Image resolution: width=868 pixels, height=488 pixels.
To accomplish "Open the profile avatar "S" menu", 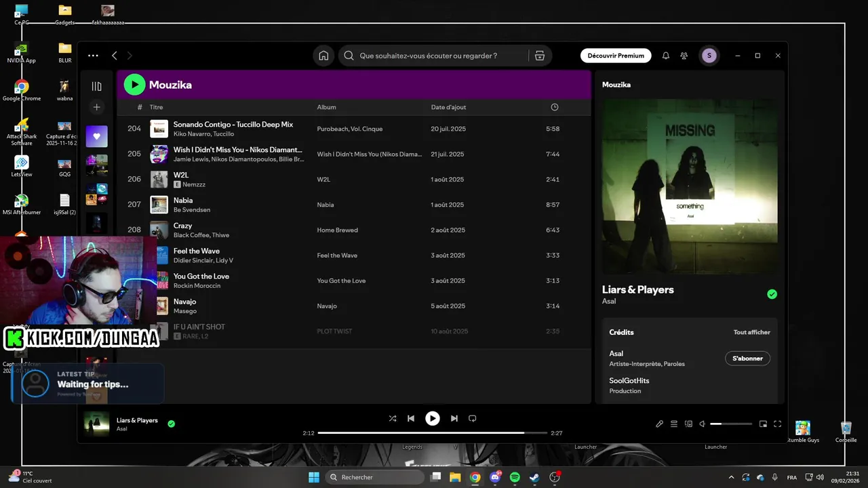I will pos(709,56).
